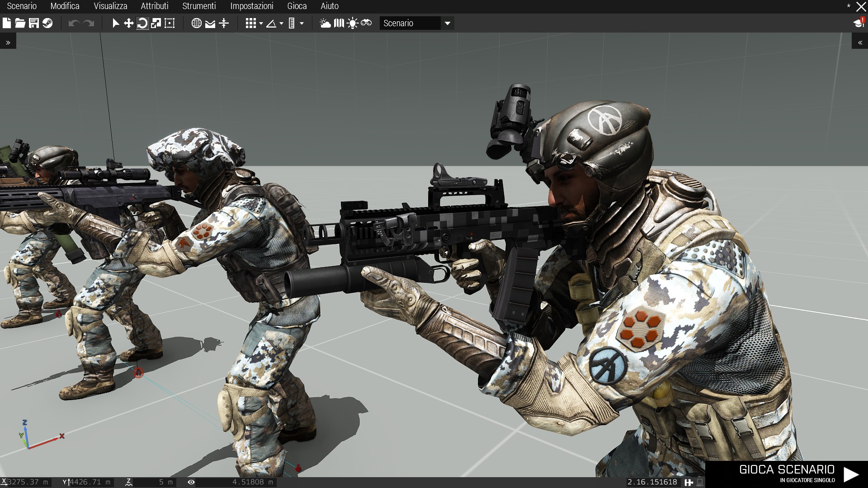Expand the left panel with chevrons
This screenshot has height=488, width=868.
click(x=8, y=42)
